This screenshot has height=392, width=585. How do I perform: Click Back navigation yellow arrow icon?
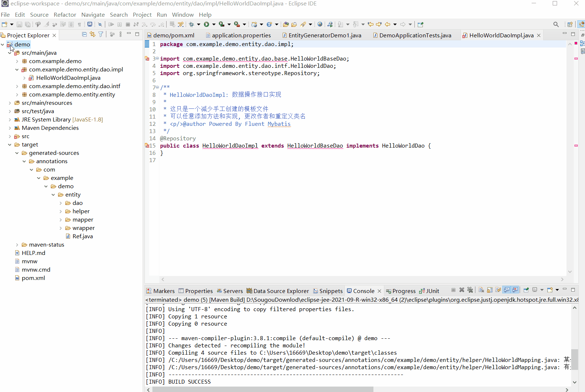[388, 24]
